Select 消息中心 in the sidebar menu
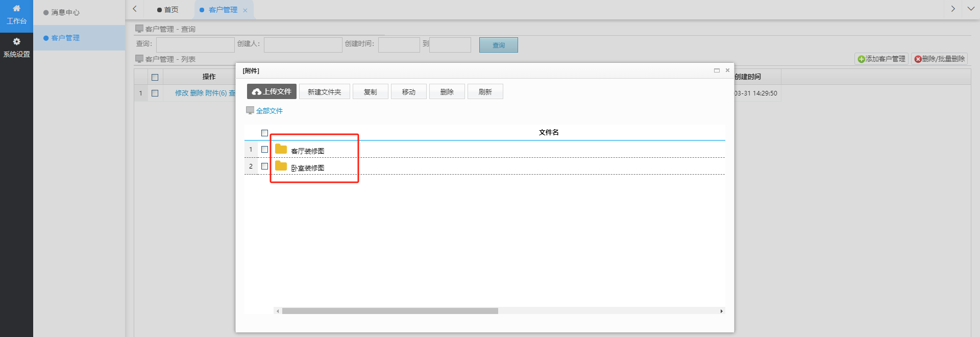Viewport: 980px width, 337px height. coord(65,12)
